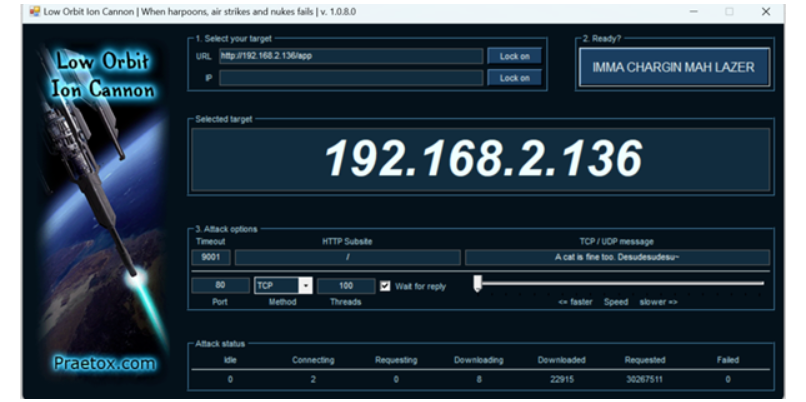Click the Low Orbit Ion Cannon banner image

(x=103, y=208)
